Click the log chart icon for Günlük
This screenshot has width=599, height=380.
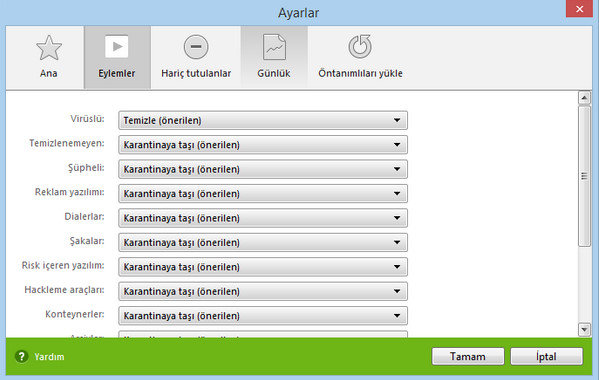(x=274, y=47)
